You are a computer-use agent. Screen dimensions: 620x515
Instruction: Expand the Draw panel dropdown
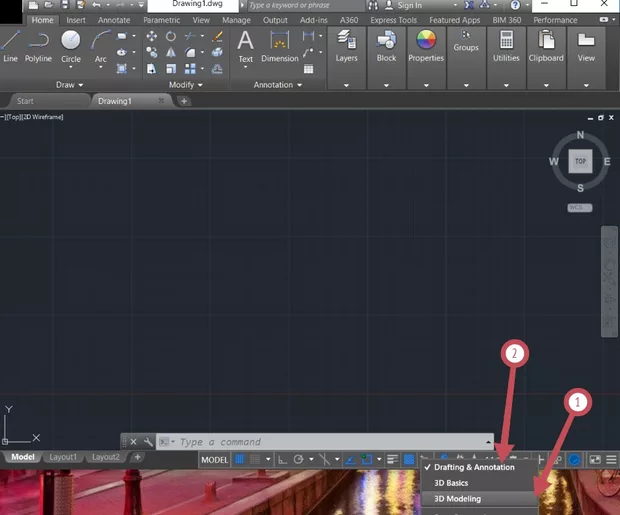click(x=70, y=85)
